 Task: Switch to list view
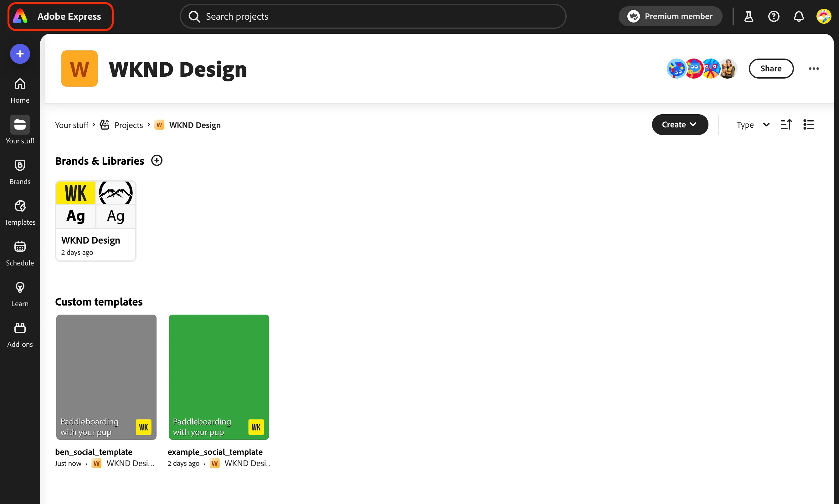(808, 125)
